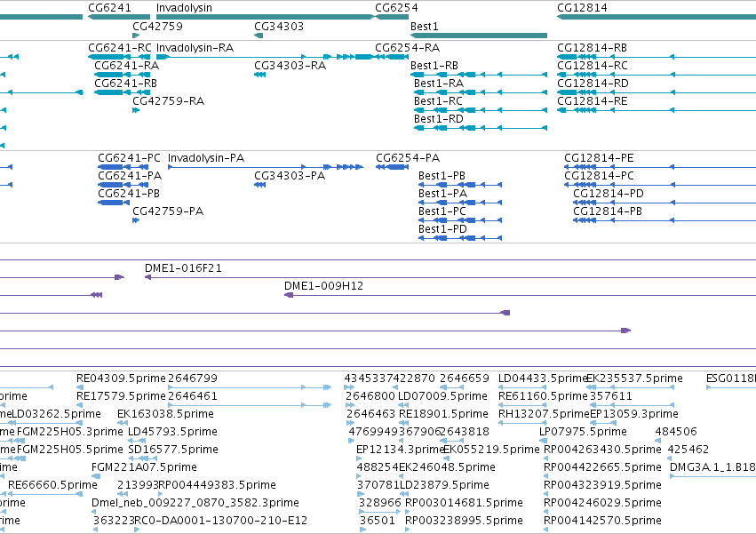
Task: Click the Invadolysin gene name label
Action: point(184,8)
